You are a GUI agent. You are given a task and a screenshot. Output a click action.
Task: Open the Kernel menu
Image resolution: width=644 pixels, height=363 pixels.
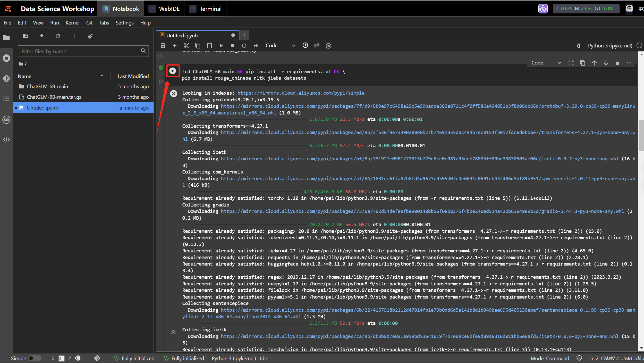[72, 23]
